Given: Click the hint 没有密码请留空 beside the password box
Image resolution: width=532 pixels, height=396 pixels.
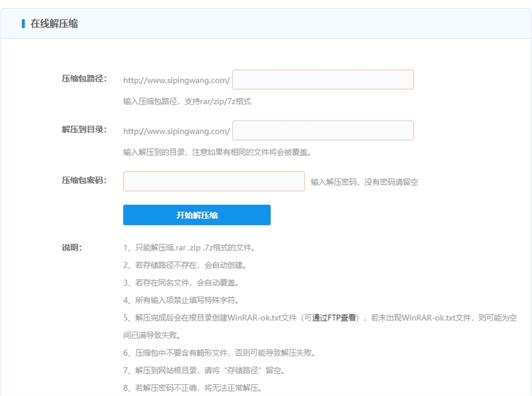Looking at the screenshot, I should tap(364, 182).
